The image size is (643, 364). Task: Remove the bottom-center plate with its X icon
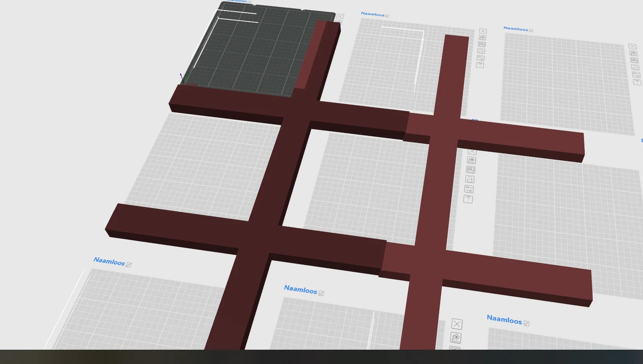(457, 324)
